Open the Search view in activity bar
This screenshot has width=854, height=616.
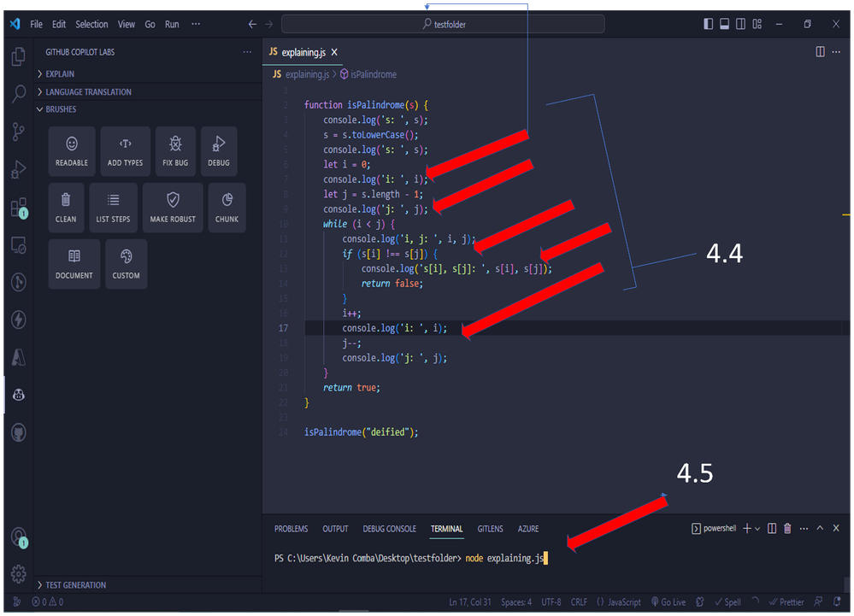(x=19, y=94)
